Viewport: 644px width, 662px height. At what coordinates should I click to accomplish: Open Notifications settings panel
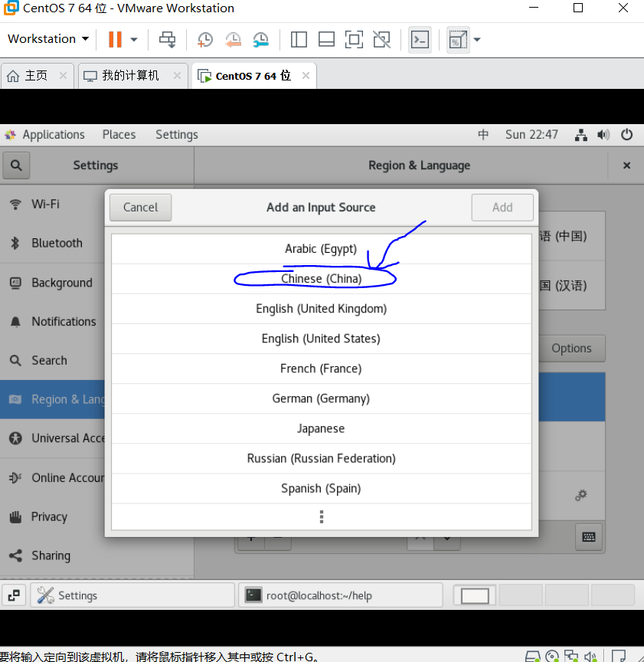pos(52,321)
